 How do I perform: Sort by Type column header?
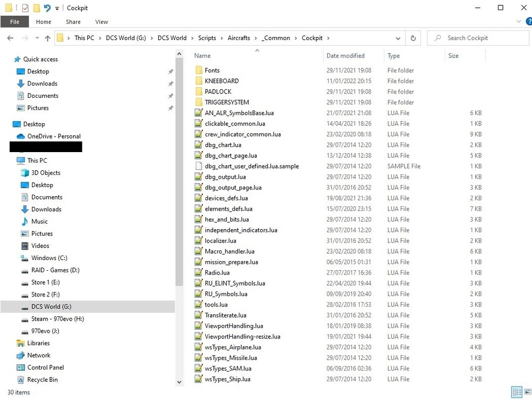coord(394,56)
